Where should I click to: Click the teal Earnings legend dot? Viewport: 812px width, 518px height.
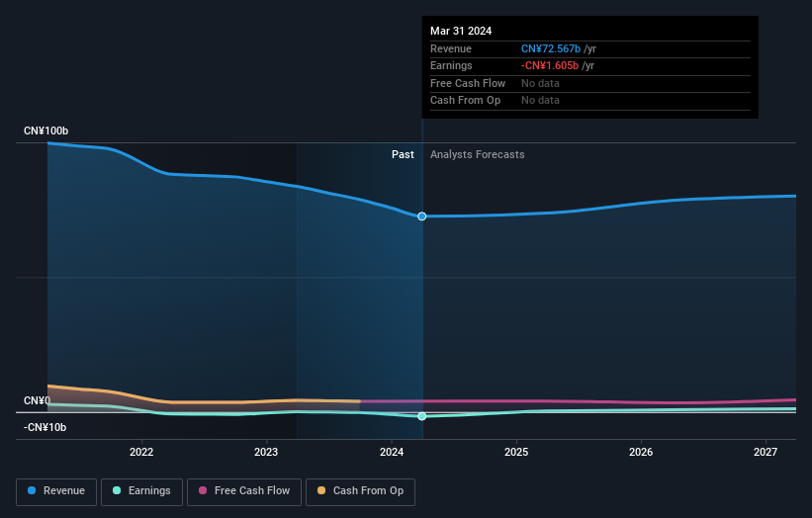[x=117, y=490]
